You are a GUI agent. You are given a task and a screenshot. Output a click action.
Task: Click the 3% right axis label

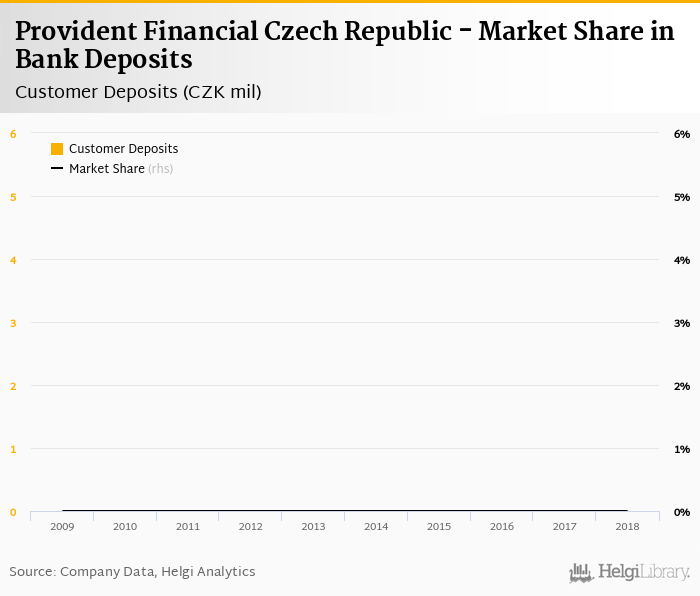click(682, 323)
